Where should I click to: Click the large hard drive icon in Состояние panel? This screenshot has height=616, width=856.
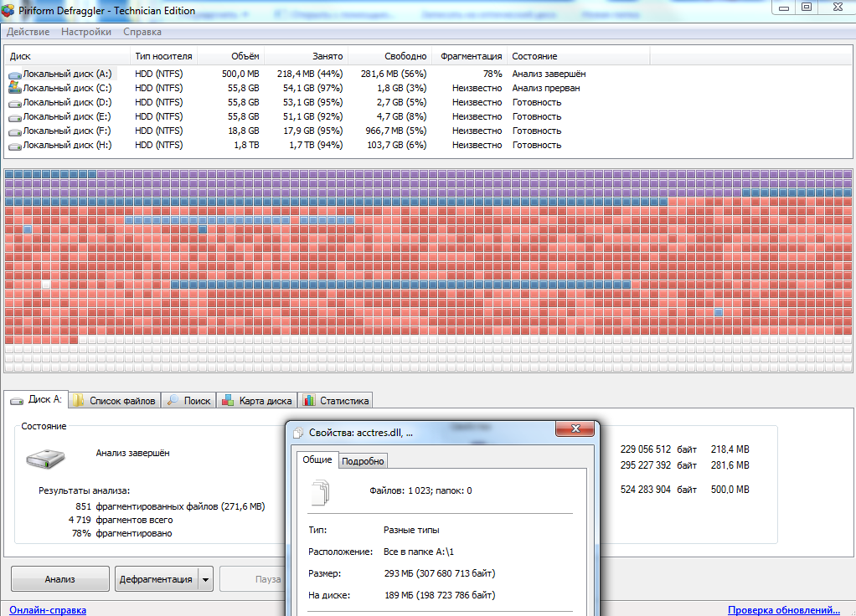[x=45, y=459]
